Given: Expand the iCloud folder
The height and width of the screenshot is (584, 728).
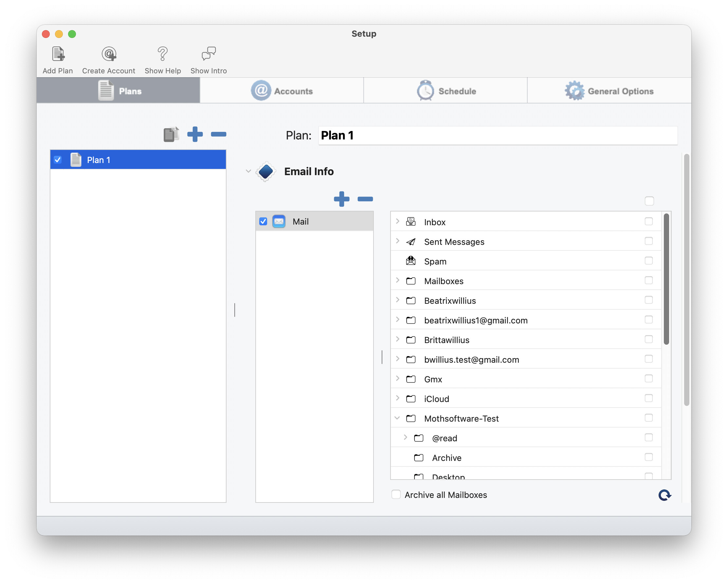Looking at the screenshot, I should pos(397,398).
